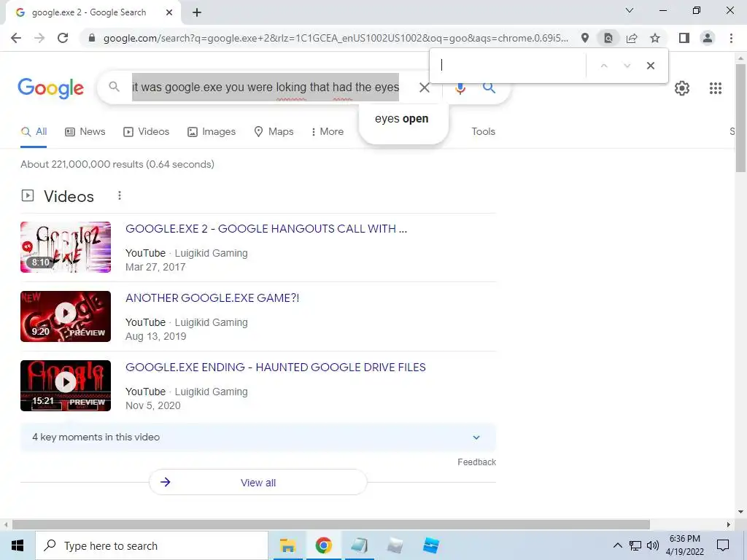Open ANOTHER GOOGLE.EXE GAME?! video link
The width and height of the screenshot is (747, 560).
212,298
